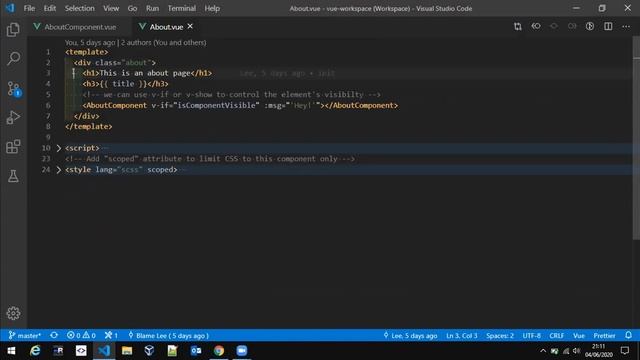The image size is (640, 360).
Task: Click the h3 title line of code
Action: click(125, 84)
